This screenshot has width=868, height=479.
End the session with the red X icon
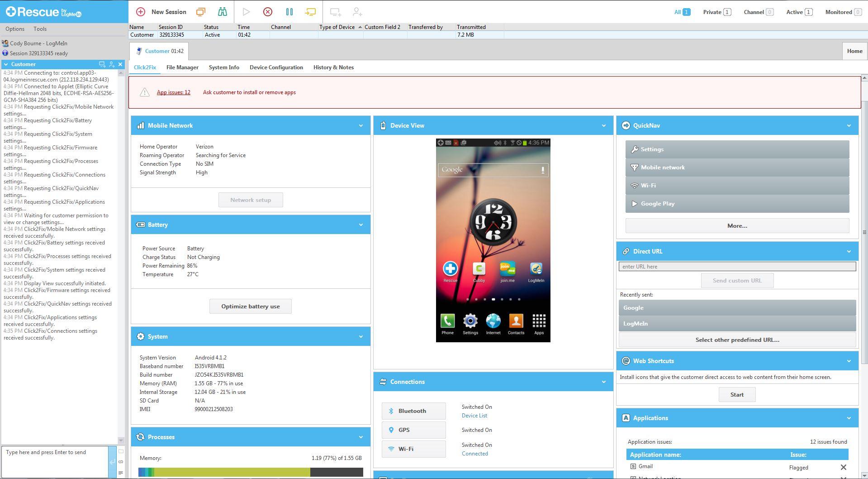point(267,12)
